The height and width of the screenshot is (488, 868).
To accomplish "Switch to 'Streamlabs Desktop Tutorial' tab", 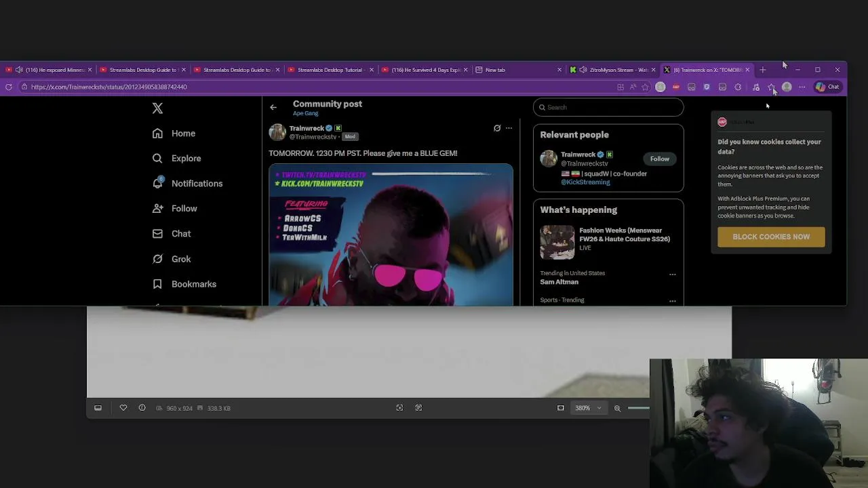I will [x=332, y=70].
